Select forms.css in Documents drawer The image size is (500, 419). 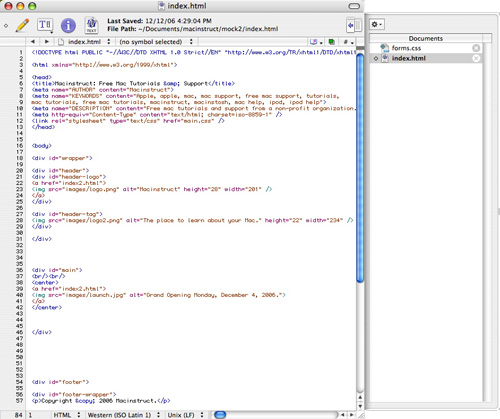click(406, 48)
